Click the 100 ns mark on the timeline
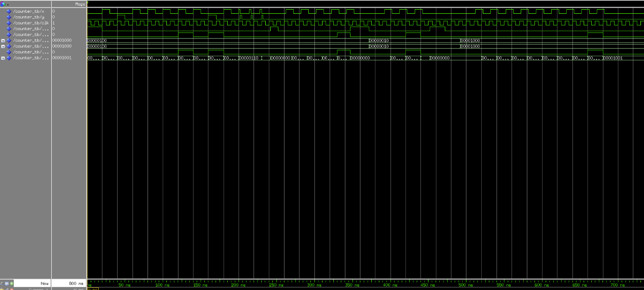The height and width of the screenshot is (290, 644). point(162,285)
